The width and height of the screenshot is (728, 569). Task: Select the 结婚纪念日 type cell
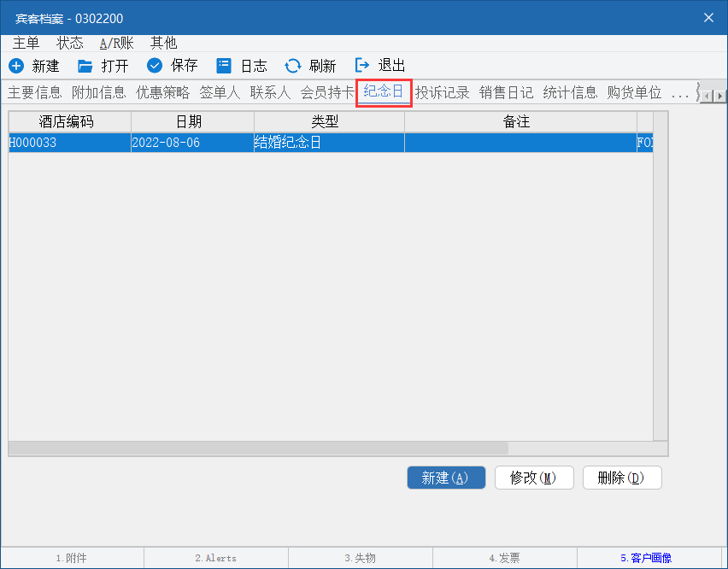point(329,143)
